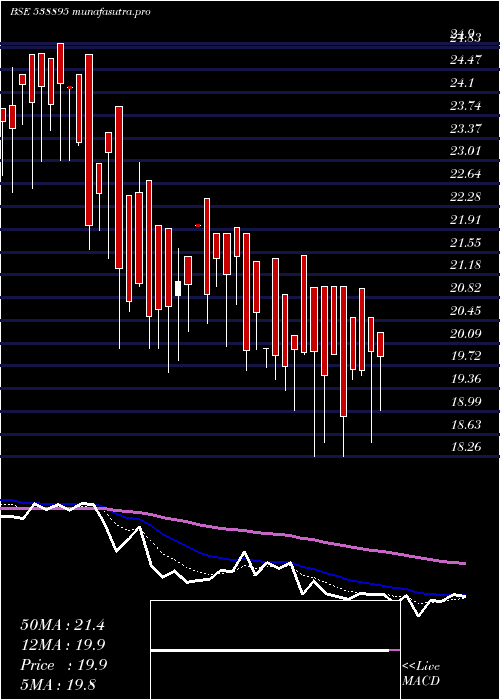Image resolution: width=500 pixels, height=700 pixels.
Task: Click the 22.28 price axis label
Action: click(x=466, y=196)
